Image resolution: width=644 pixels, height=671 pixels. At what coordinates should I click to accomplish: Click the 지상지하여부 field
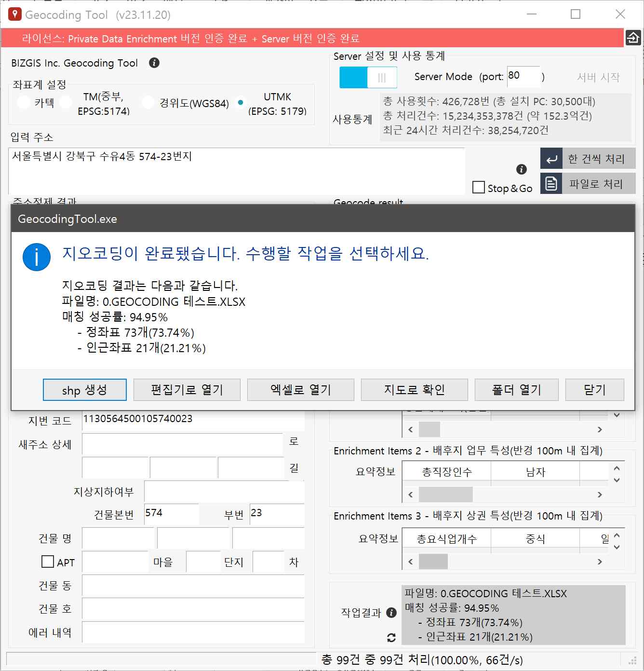(x=224, y=492)
